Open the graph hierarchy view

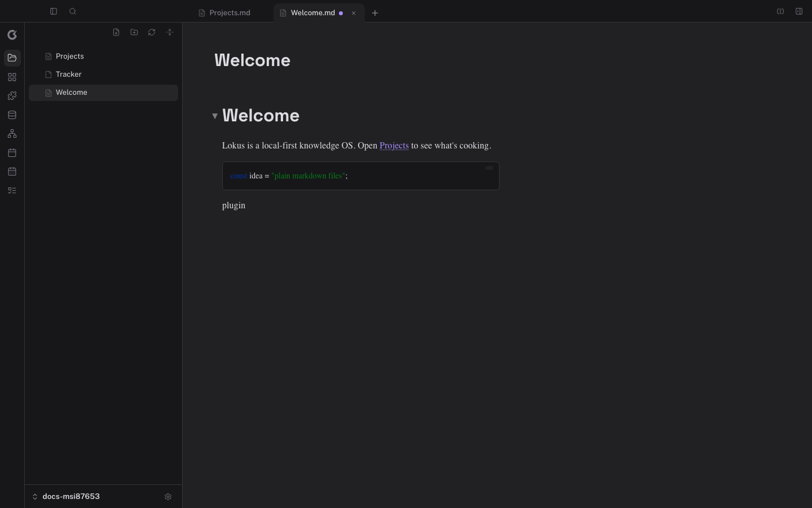[12, 134]
